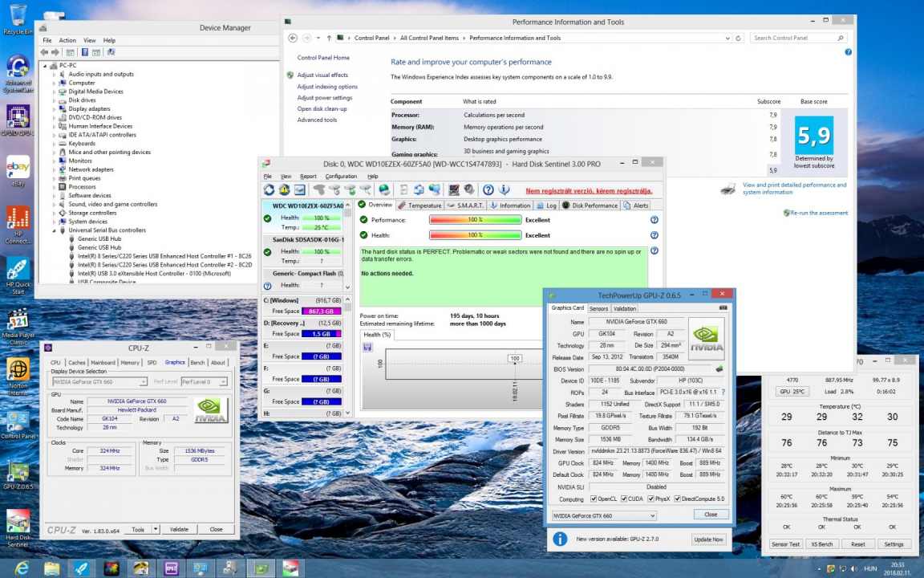Click the small save icon above the health graph

click(367, 348)
